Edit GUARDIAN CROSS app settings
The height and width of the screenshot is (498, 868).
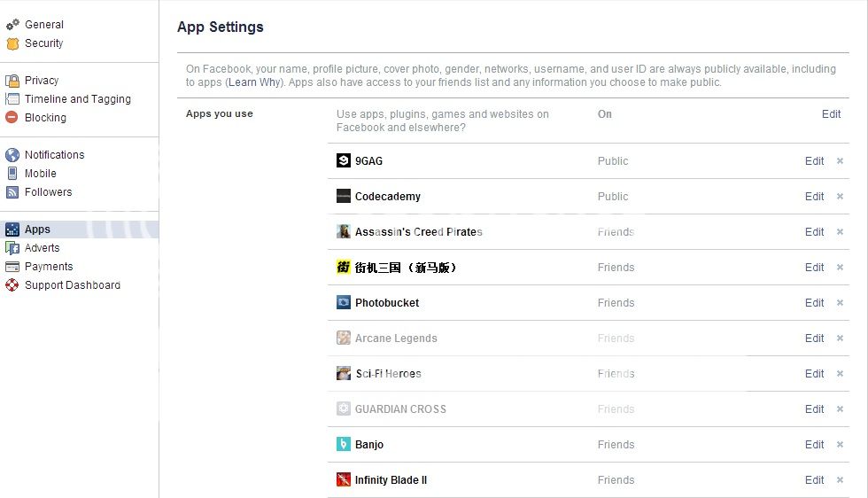coord(814,409)
